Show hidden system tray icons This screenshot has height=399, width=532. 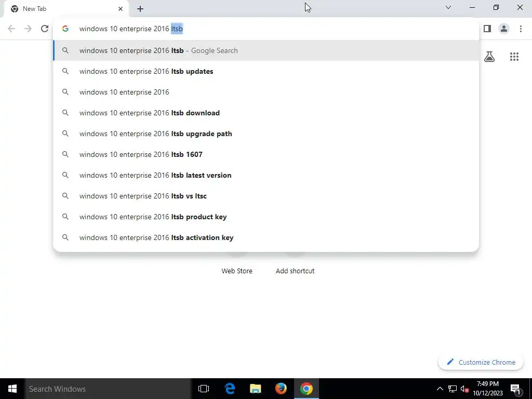(440, 389)
